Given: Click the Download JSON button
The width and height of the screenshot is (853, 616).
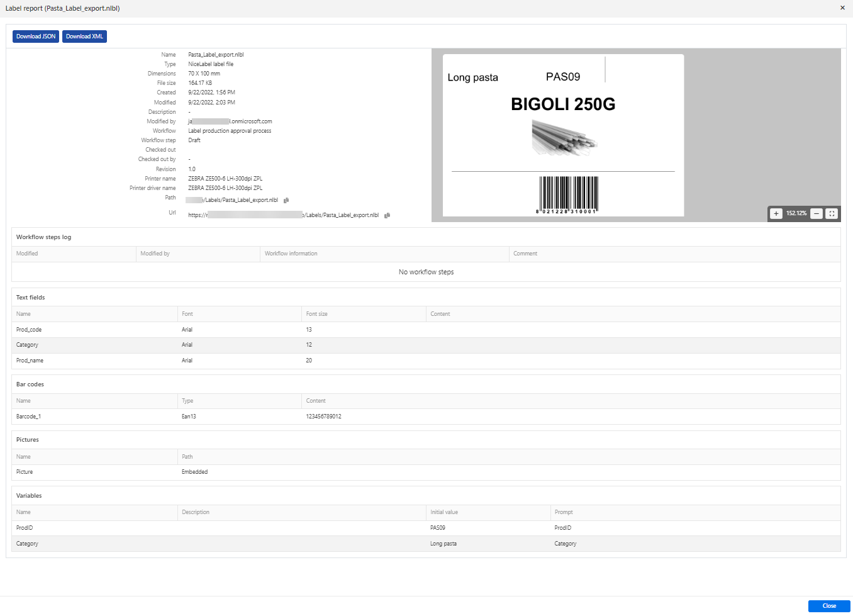Looking at the screenshot, I should pyautogui.click(x=36, y=36).
